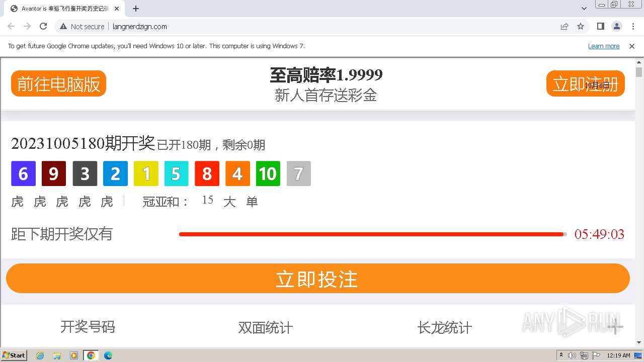Click the red countdown progress bar
This screenshot has height=362, width=644.
click(x=373, y=234)
